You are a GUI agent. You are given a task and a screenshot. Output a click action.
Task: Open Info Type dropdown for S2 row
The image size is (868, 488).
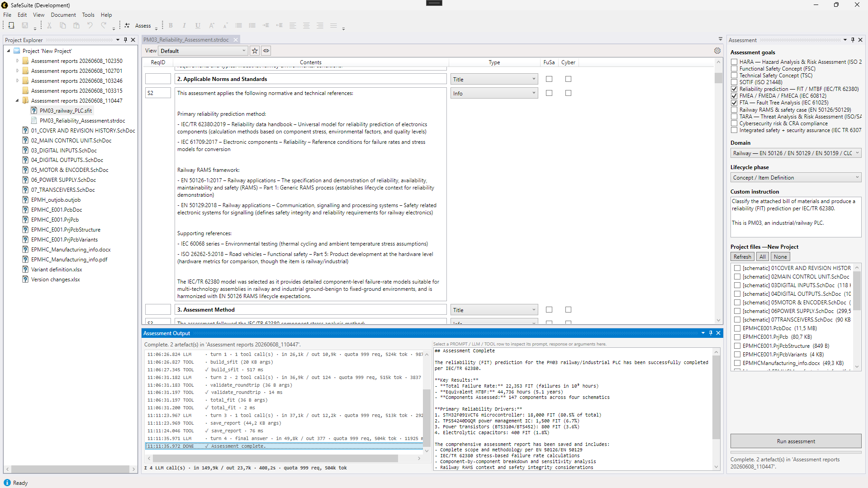point(494,93)
